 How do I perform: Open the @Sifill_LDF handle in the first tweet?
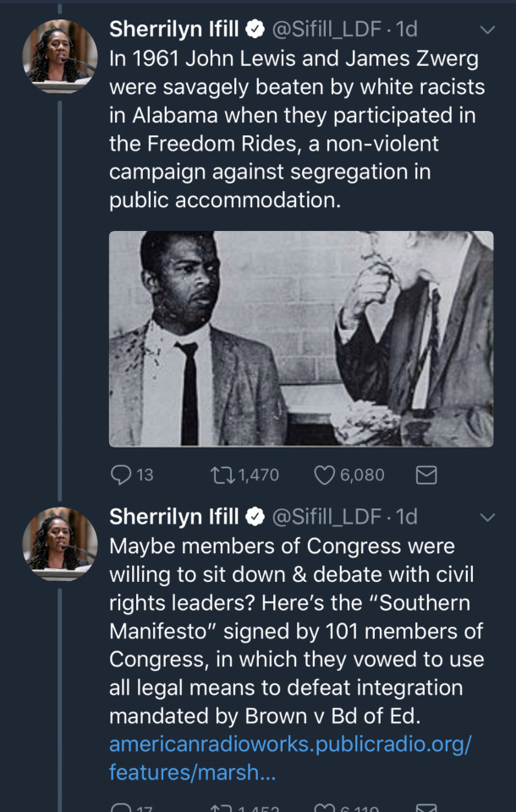pos(325,30)
